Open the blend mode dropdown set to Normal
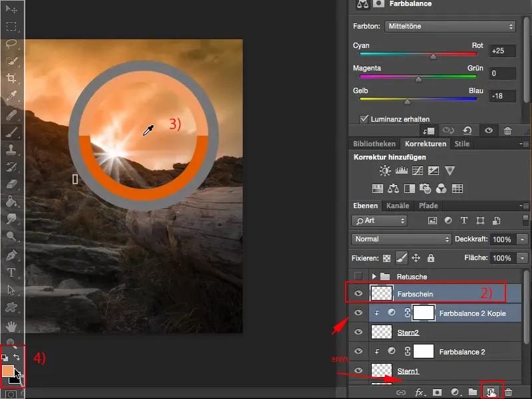The height and width of the screenshot is (399, 532). [x=401, y=239]
